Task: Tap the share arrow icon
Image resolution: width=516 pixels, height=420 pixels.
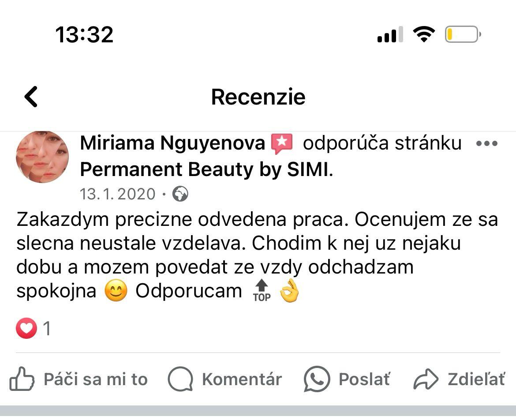Action: [x=426, y=379]
